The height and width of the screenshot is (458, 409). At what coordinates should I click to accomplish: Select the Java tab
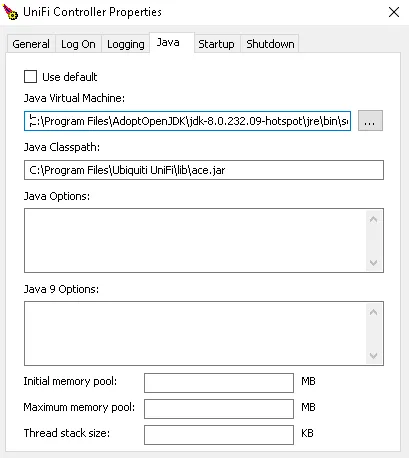172,43
